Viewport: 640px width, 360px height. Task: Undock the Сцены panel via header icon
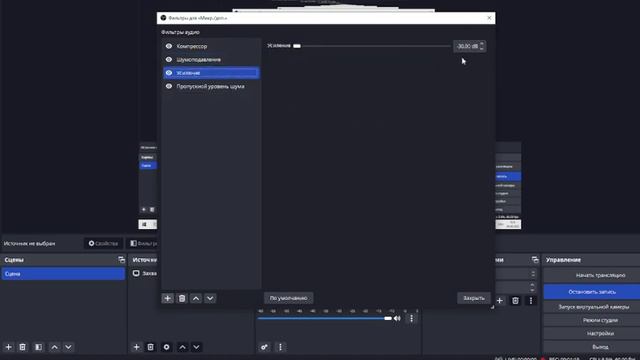(x=121, y=260)
